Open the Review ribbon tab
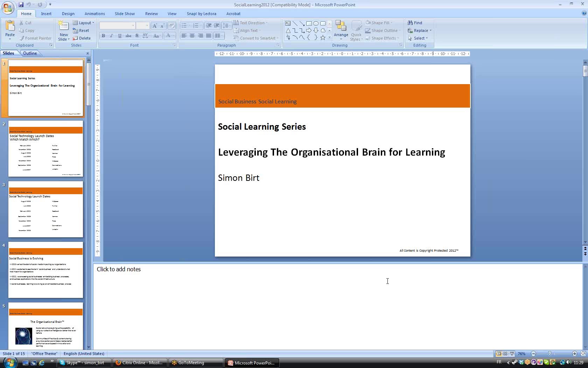Screen dimensions: 588x368 pos(152,14)
